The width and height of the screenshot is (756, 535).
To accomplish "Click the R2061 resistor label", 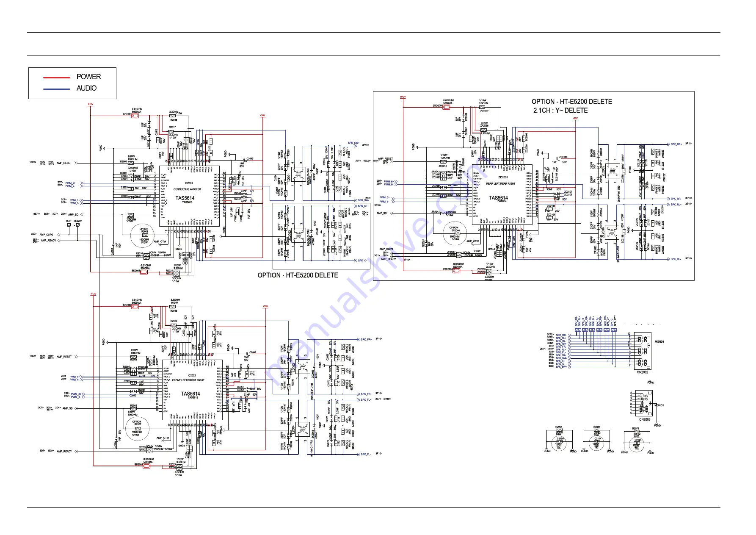I will (x=559, y=427).
